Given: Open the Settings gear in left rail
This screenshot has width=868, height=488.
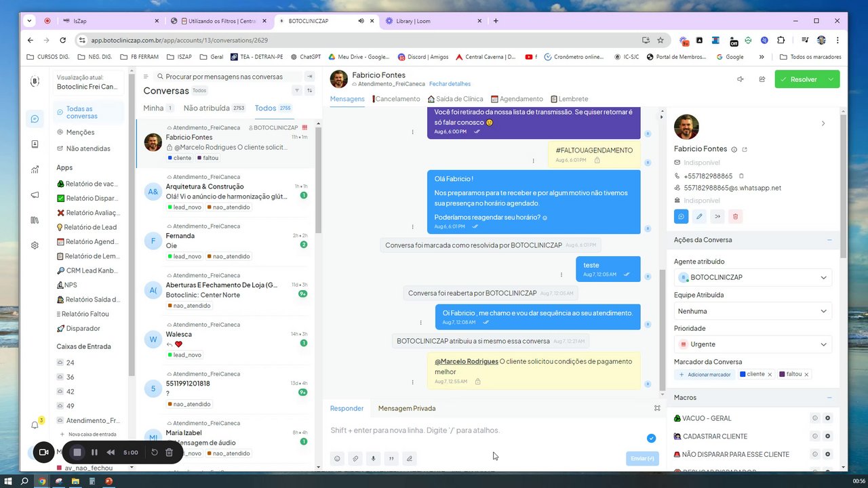Looking at the screenshot, I should [35, 245].
